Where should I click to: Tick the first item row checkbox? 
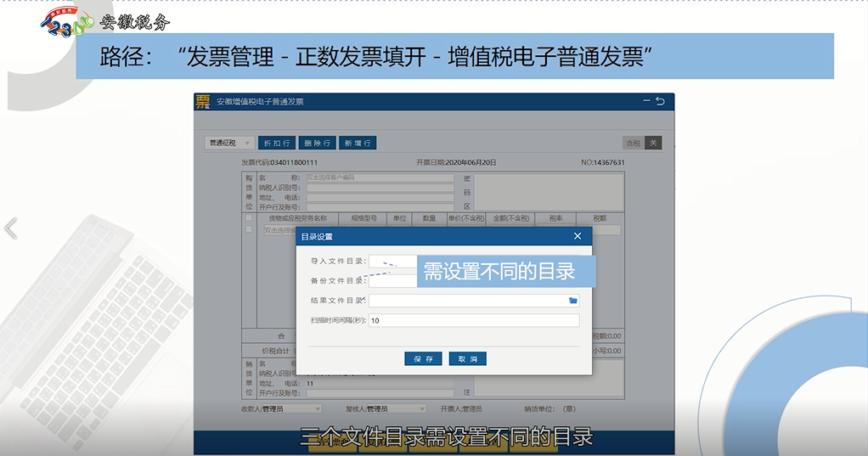pos(249,229)
